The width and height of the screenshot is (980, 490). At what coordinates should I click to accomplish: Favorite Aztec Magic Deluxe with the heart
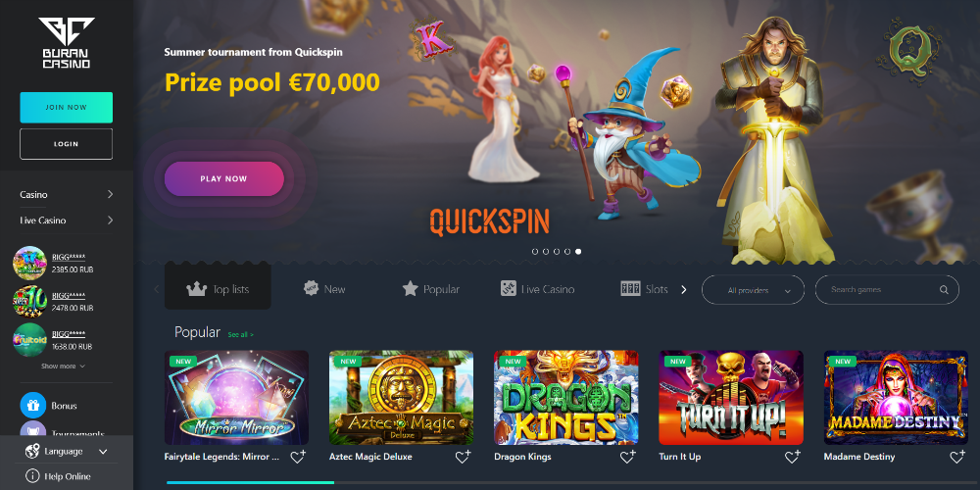[x=463, y=457]
